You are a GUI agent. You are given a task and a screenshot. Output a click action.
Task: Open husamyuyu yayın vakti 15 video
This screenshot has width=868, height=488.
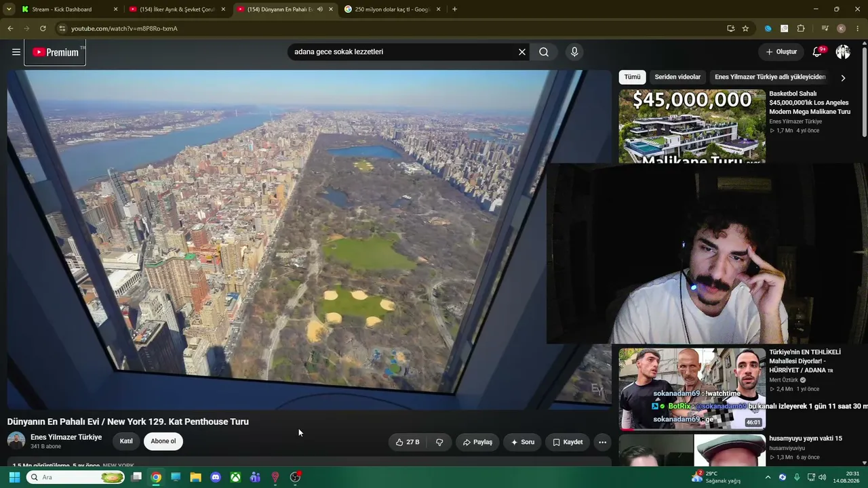(x=806, y=439)
